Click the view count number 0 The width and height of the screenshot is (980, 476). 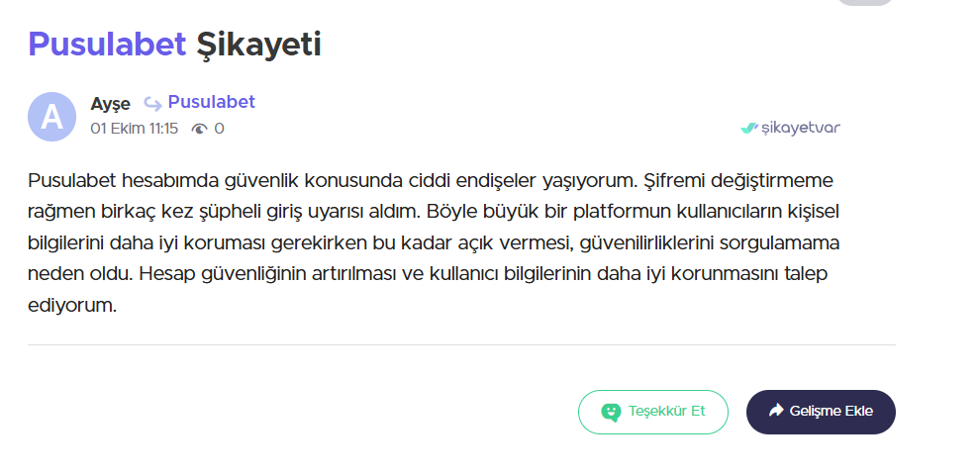click(220, 129)
